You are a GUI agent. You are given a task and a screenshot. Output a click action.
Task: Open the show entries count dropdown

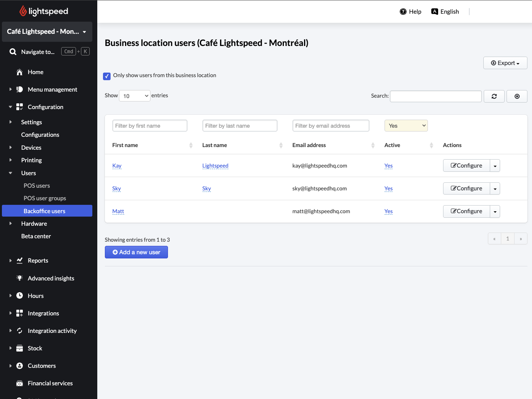pyautogui.click(x=135, y=96)
